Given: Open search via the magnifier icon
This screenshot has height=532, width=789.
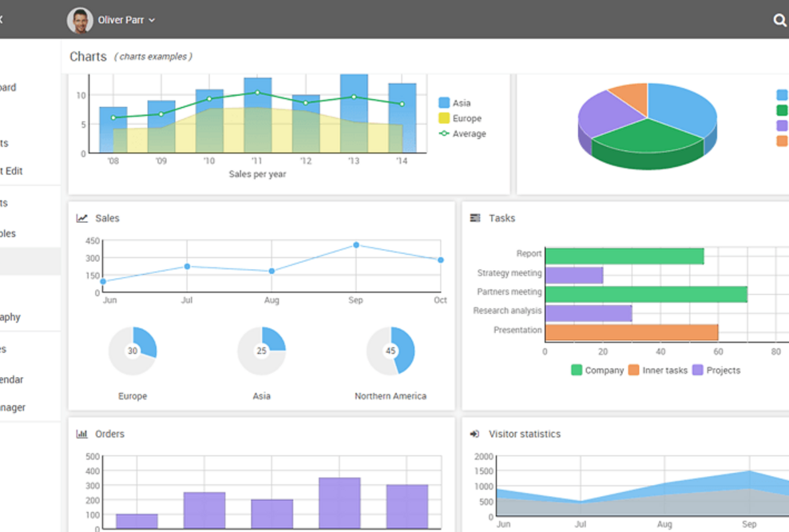Looking at the screenshot, I should pos(780,20).
